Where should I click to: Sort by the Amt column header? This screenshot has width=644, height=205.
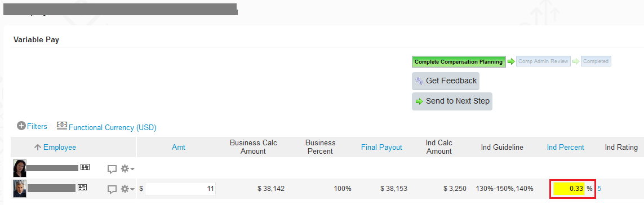[x=178, y=148]
